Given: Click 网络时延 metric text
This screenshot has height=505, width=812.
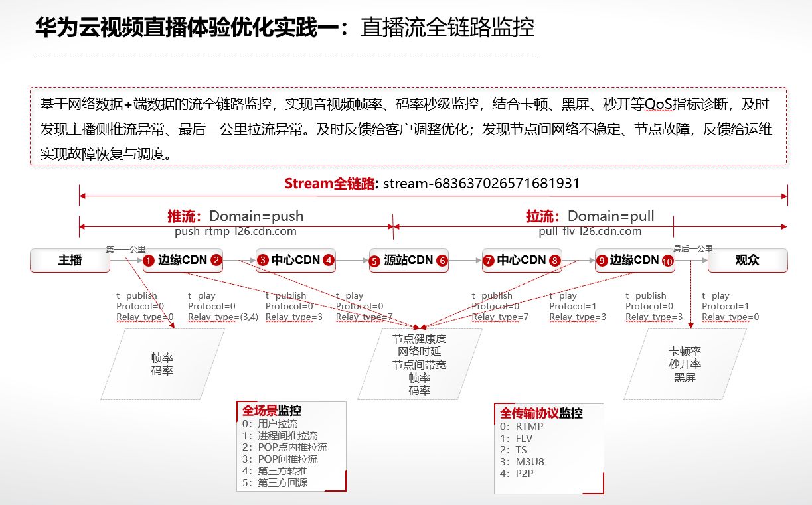Looking at the screenshot, I should click(x=420, y=352).
